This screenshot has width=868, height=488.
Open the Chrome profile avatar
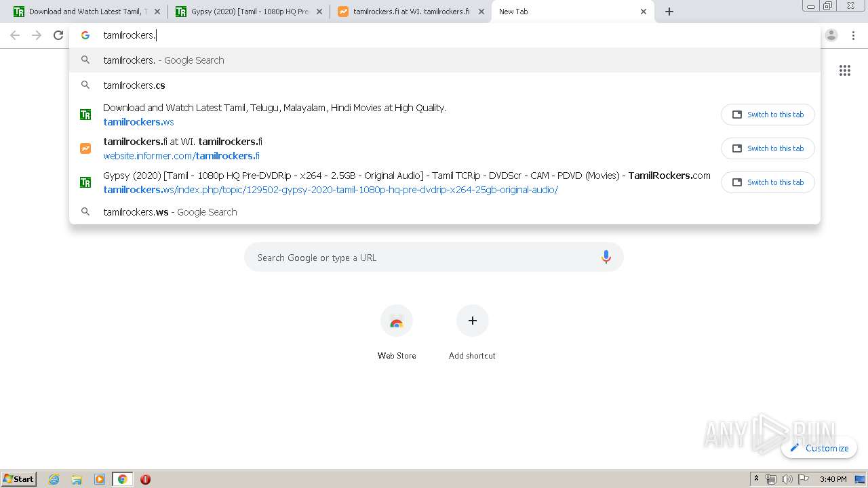(831, 35)
